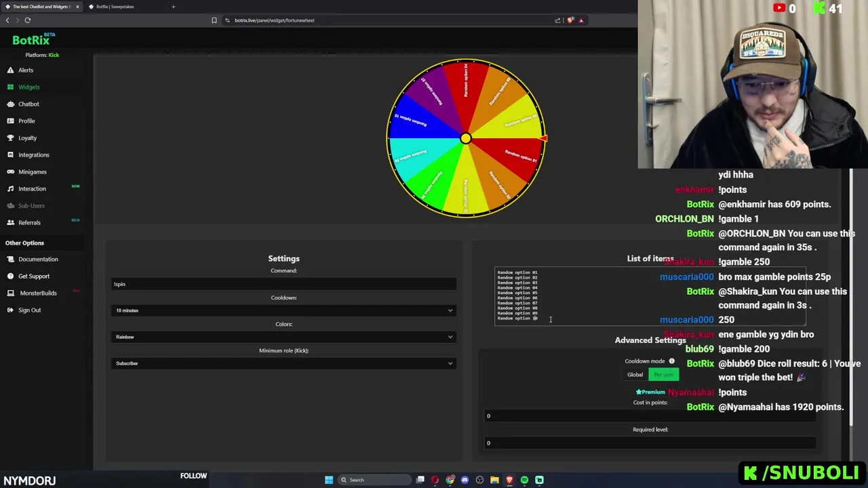This screenshot has height=488, width=868.
Task: Open a new browser tab
Action: tap(174, 7)
